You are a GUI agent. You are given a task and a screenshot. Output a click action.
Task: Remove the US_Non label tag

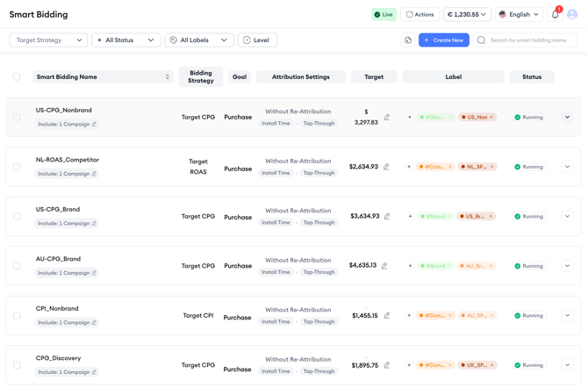point(492,117)
